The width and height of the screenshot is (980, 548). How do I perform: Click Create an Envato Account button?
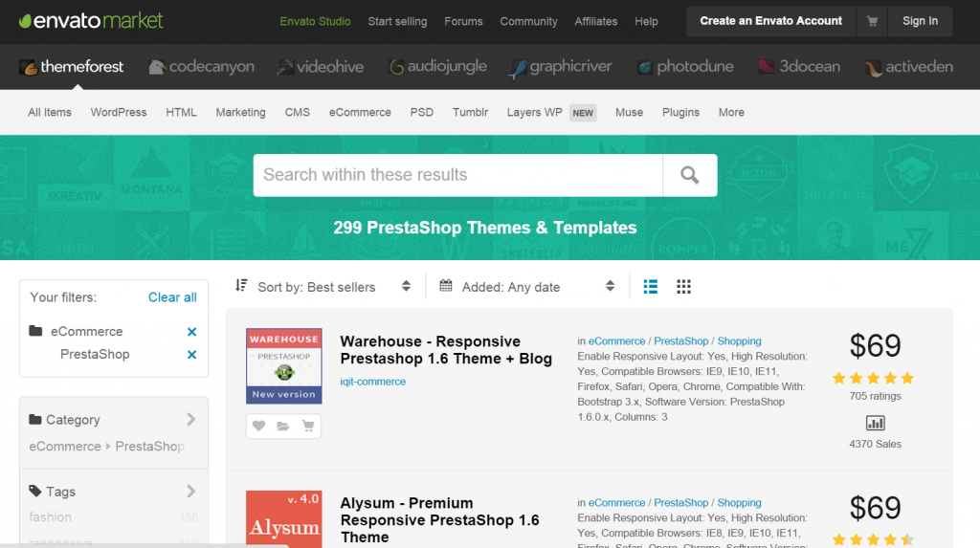(770, 21)
